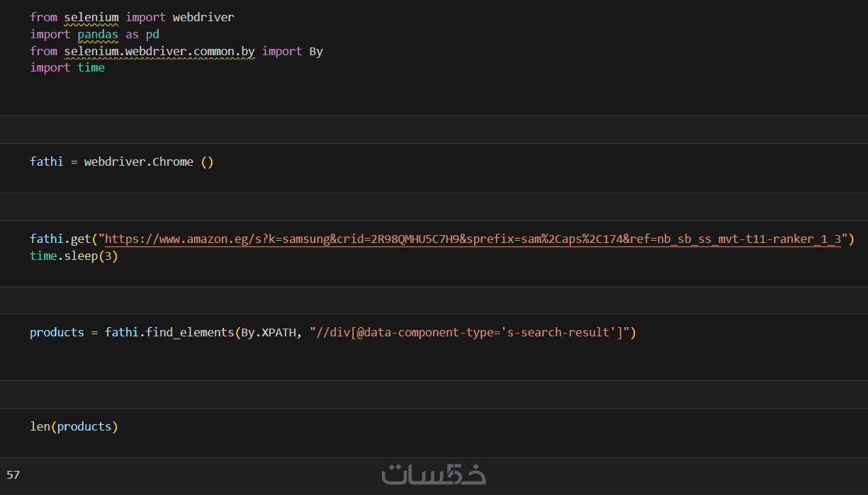Screen dimensions: 868x495
Task: Select the pandas module name
Action: coord(98,34)
